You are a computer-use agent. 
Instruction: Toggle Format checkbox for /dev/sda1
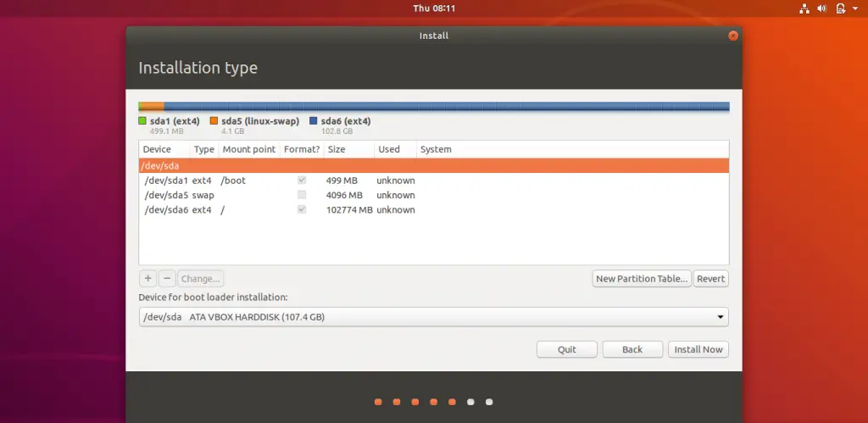tap(302, 180)
